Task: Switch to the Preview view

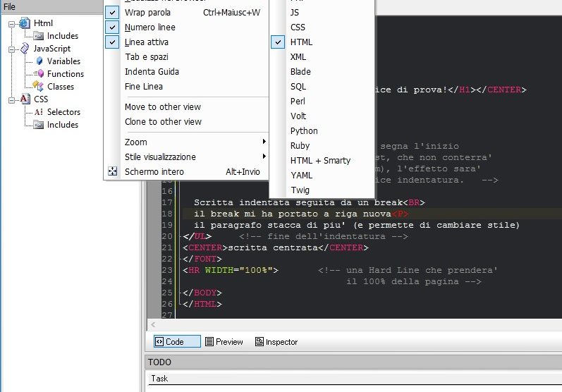Action: [224, 342]
